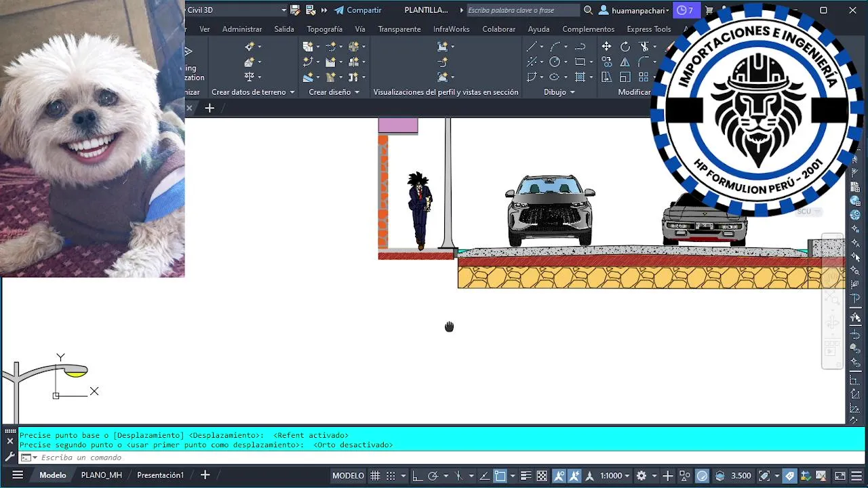Image resolution: width=868 pixels, height=488 pixels.
Task: Select the Array tool icon
Action: click(644, 77)
